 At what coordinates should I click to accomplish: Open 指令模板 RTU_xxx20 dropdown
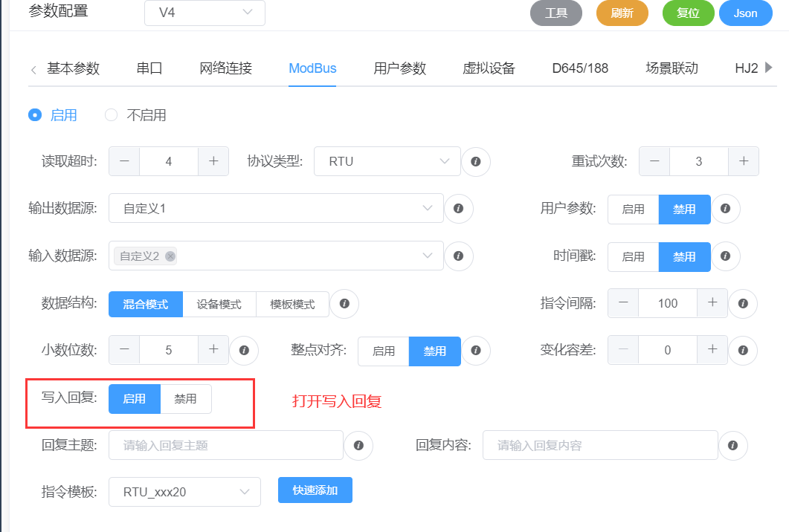(x=184, y=492)
